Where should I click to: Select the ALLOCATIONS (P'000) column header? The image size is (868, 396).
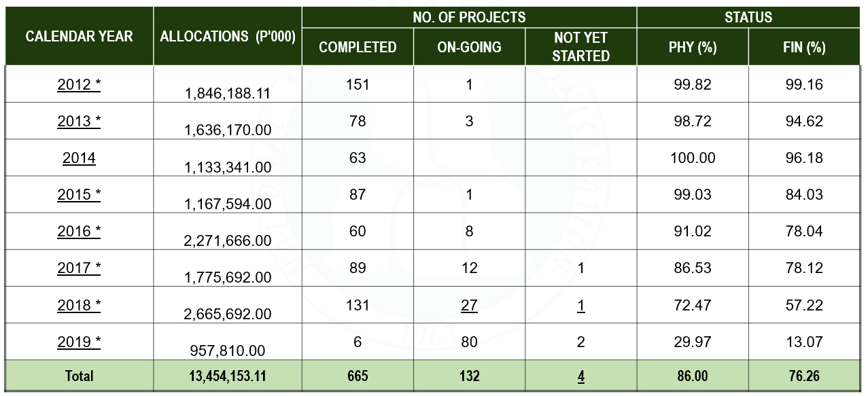[228, 36]
